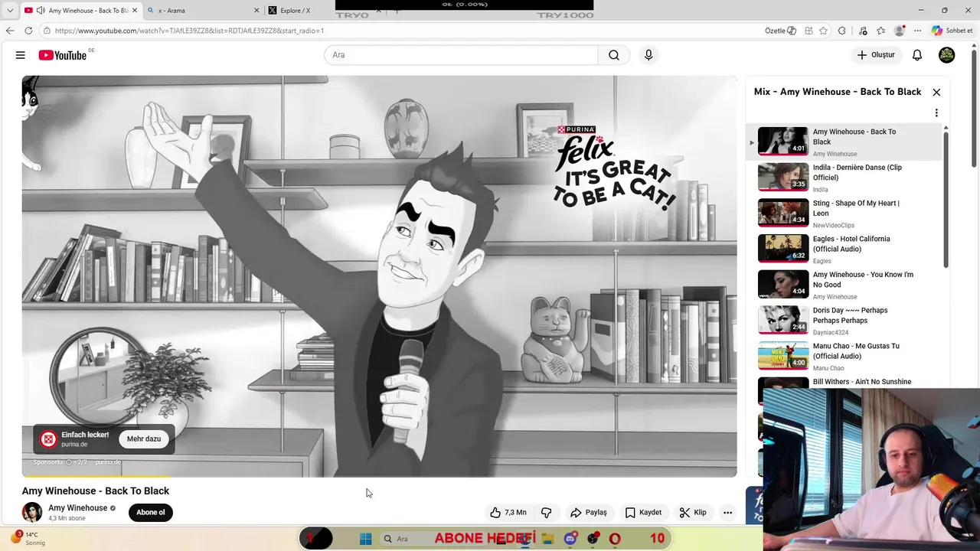Select Bill Withers - Ain't No Sunshine
This screenshot has height=551, width=980.
coord(862,382)
